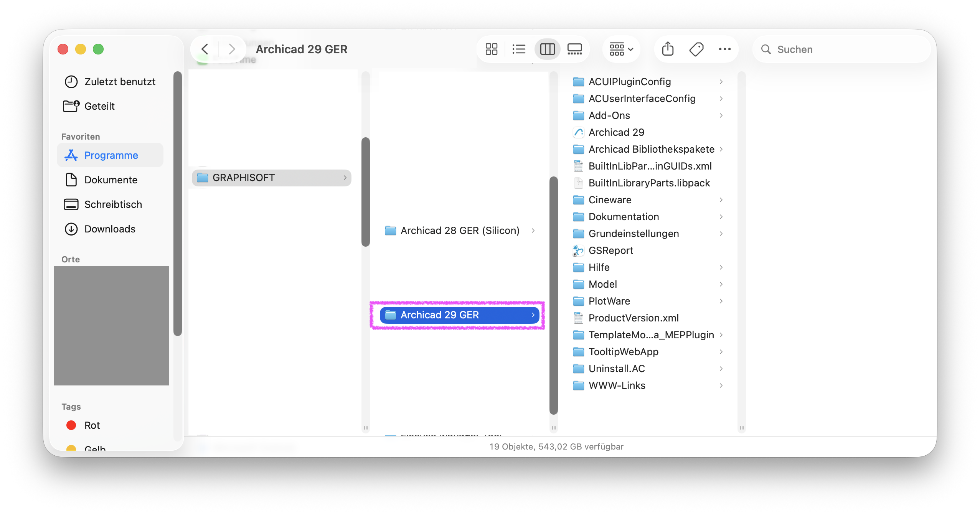Click the third column's bottom resize handle
This screenshot has width=980, height=514.
point(741,427)
